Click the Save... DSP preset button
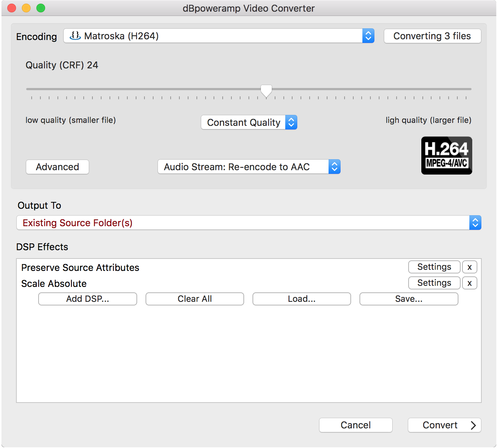 (x=409, y=299)
